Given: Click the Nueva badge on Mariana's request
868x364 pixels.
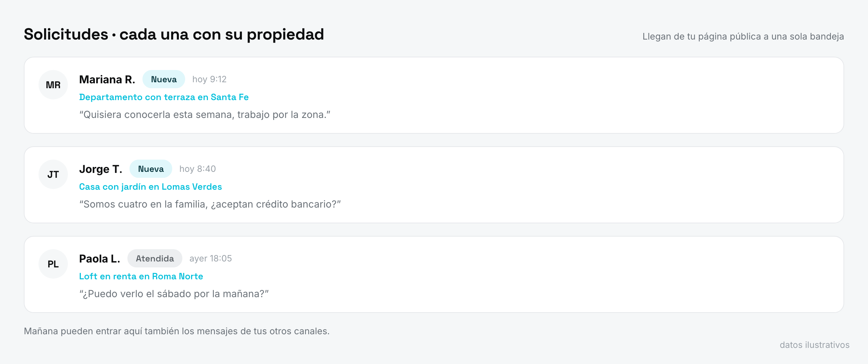Looking at the screenshot, I should point(164,79).
